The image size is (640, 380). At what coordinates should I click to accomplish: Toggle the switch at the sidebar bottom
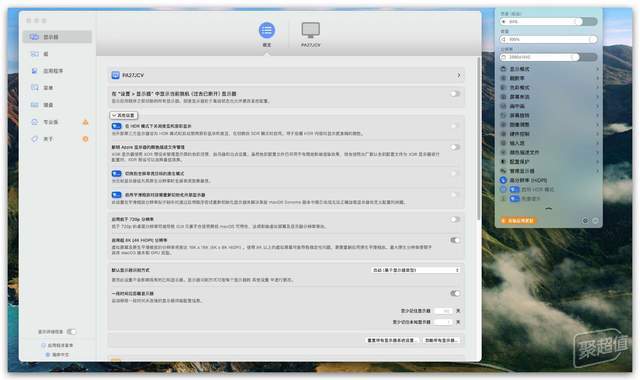point(71,332)
